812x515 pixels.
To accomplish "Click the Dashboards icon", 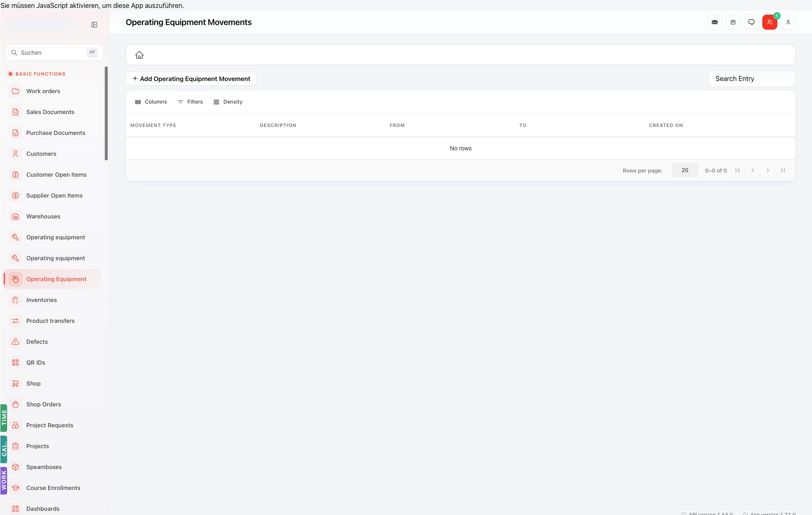I will pyautogui.click(x=15, y=509).
